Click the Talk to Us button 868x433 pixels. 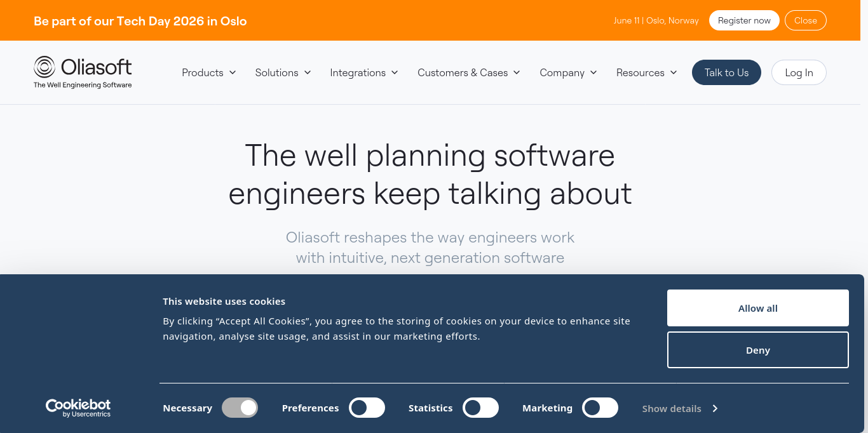726,72
